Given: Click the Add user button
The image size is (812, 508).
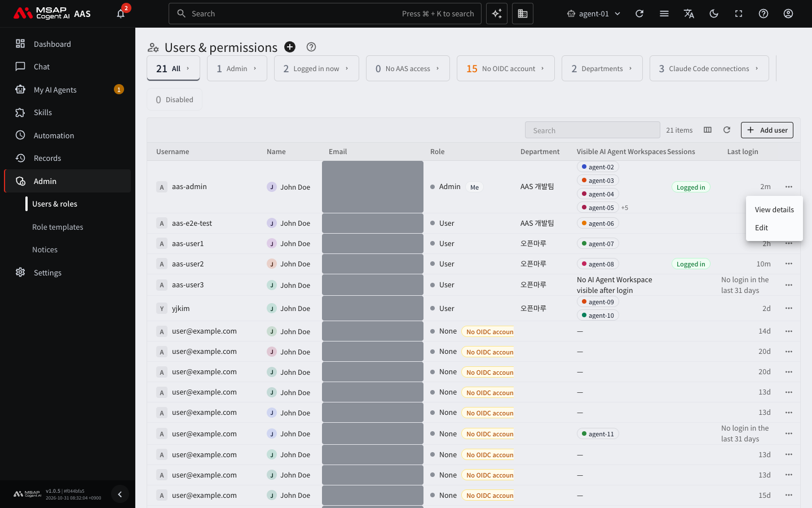Looking at the screenshot, I should click(767, 130).
